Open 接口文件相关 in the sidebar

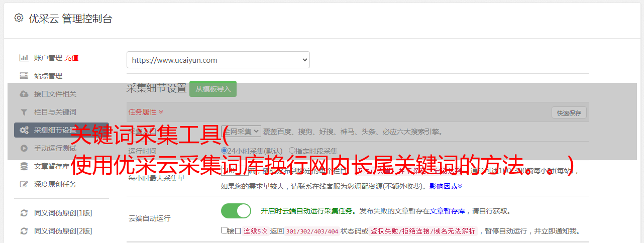(x=55, y=94)
